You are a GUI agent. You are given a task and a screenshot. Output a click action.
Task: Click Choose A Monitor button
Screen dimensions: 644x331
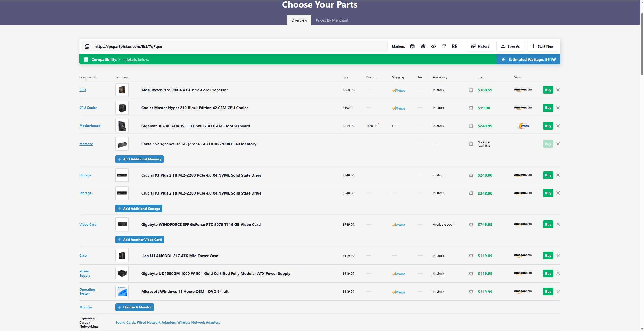click(x=135, y=307)
